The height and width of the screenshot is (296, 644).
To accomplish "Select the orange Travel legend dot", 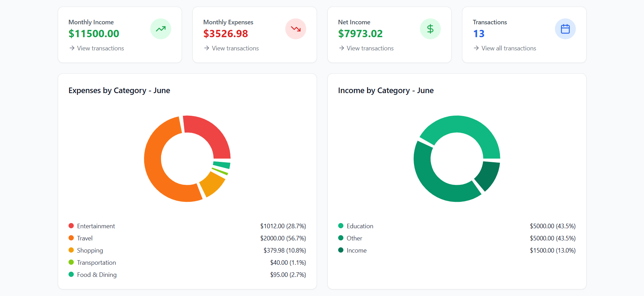I will tap(71, 238).
